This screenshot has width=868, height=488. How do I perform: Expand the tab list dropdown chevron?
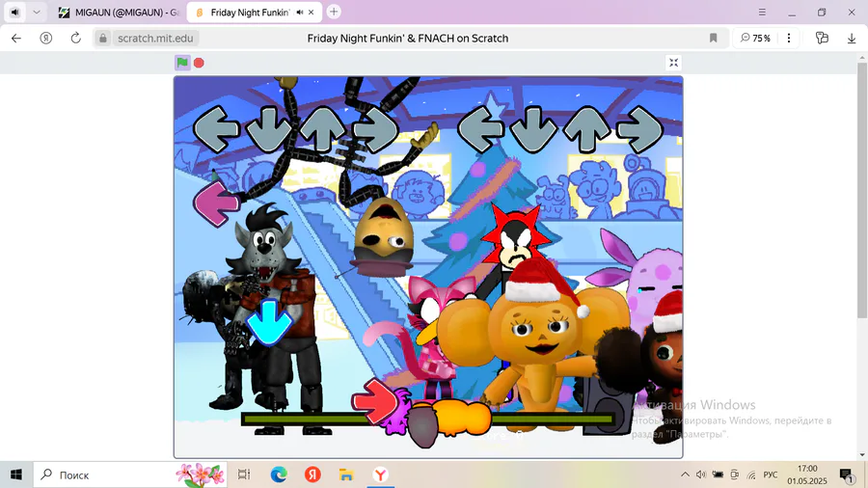[36, 12]
